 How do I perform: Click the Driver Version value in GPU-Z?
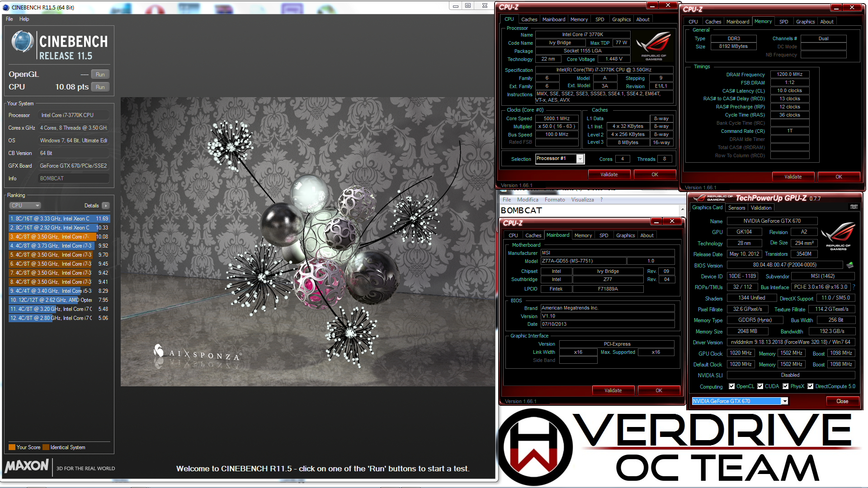click(790, 343)
